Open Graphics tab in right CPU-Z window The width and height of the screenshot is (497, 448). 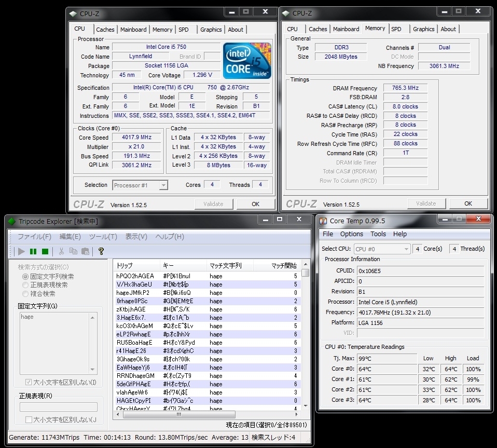pos(424,29)
